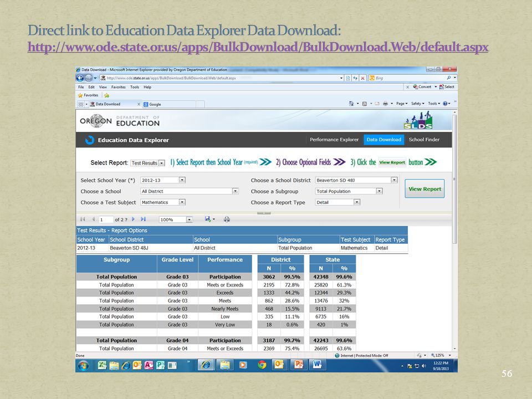The image size is (532, 399).
Task: Open the Performance Explorer nav link
Action: pyautogui.click(x=334, y=140)
